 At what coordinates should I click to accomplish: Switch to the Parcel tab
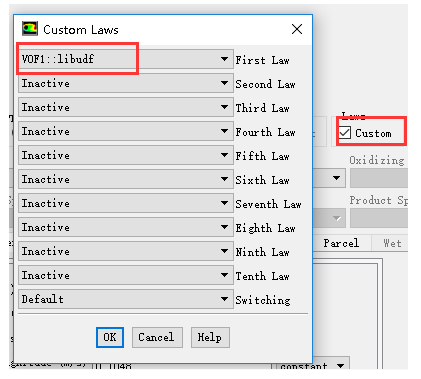pyautogui.click(x=342, y=243)
